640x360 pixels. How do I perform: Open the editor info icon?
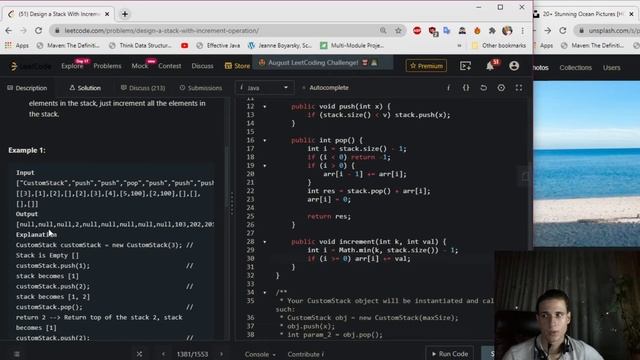point(448,88)
